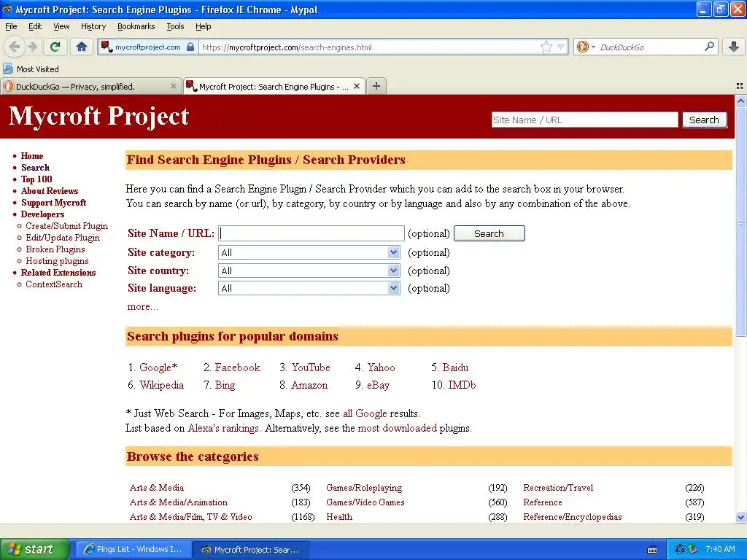
Task: Click the 7:40 AM system clock
Action: pos(720,549)
